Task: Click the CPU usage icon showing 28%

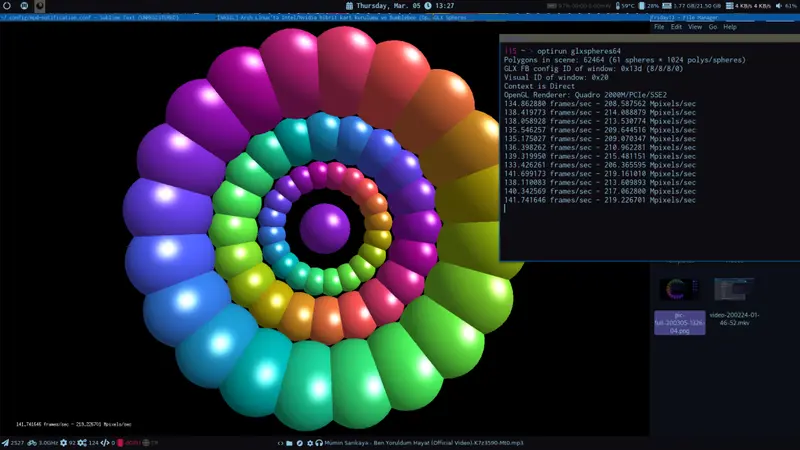Action: [x=641, y=6]
